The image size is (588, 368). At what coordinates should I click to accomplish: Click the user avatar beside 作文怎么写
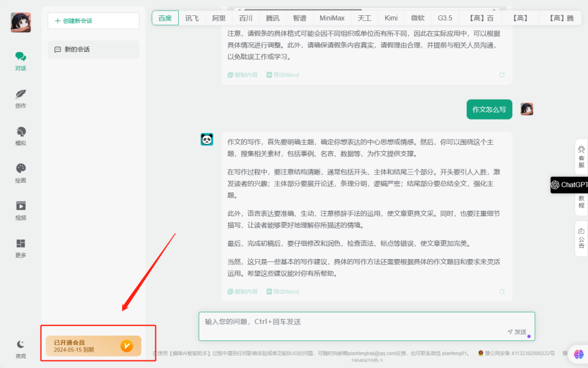point(526,109)
